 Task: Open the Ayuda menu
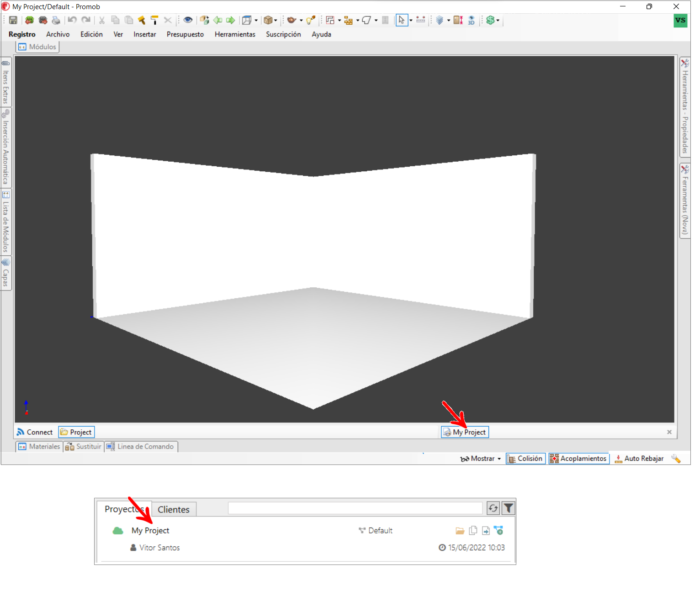321,34
